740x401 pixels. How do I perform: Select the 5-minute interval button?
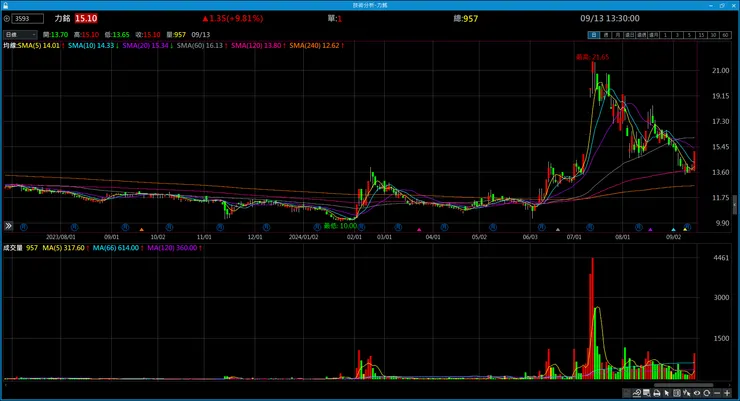click(689, 35)
